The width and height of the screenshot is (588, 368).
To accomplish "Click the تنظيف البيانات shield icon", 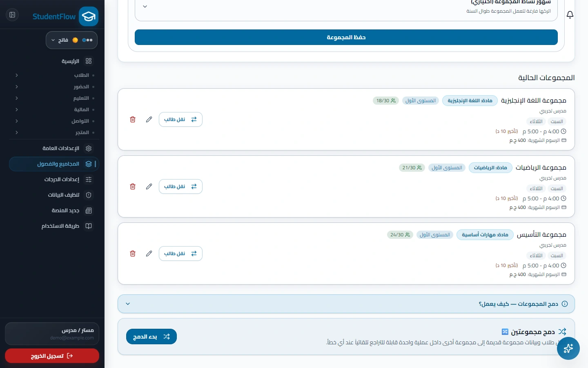I will click(89, 195).
